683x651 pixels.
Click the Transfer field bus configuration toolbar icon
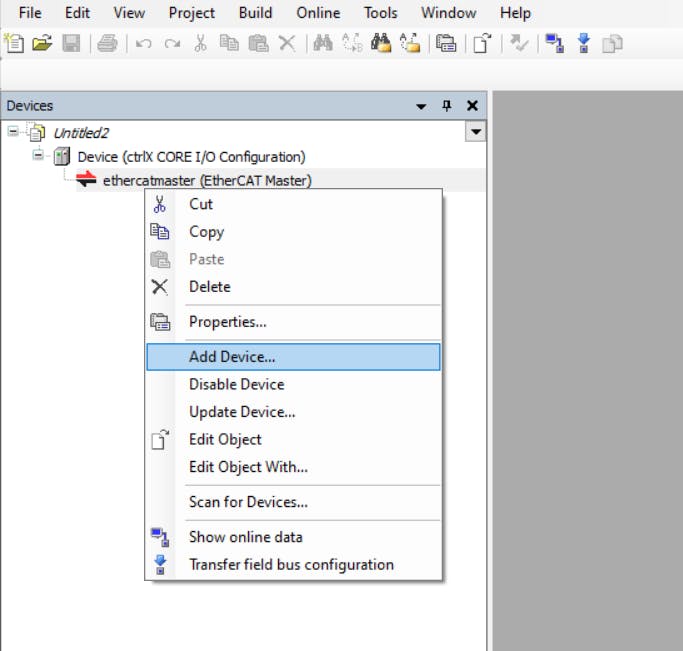coord(584,44)
